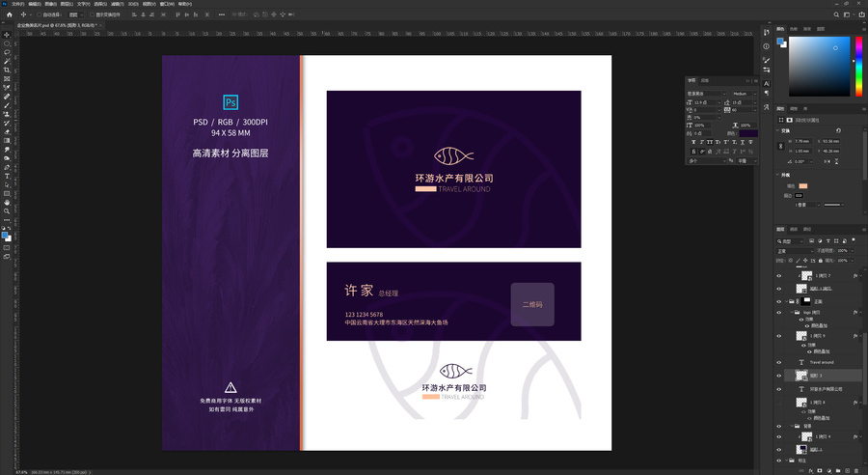The width and height of the screenshot is (868, 475).
Task: Switch to the 色板 tab
Action: point(794,29)
